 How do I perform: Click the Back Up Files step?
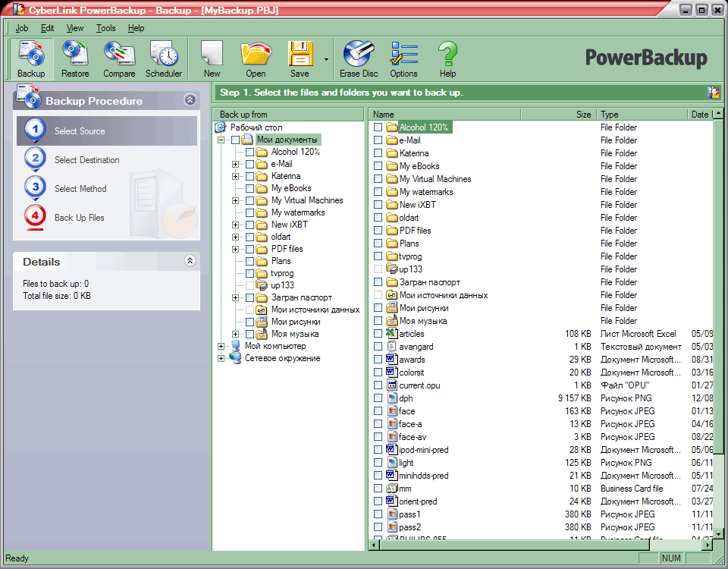(x=79, y=218)
